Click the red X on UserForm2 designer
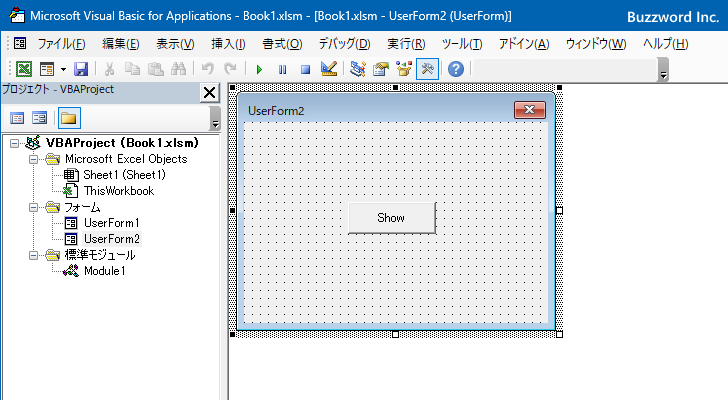This screenshot has height=400, width=728. click(x=530, y=110)
